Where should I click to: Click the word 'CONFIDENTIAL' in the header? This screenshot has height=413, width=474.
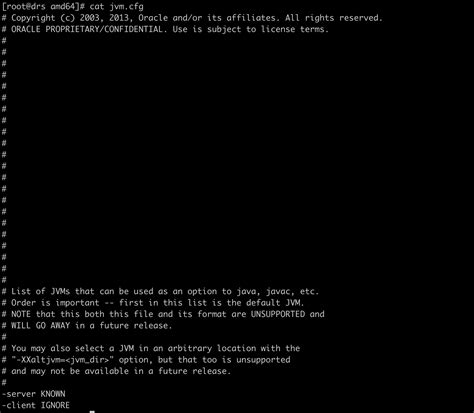pos(133,29)
